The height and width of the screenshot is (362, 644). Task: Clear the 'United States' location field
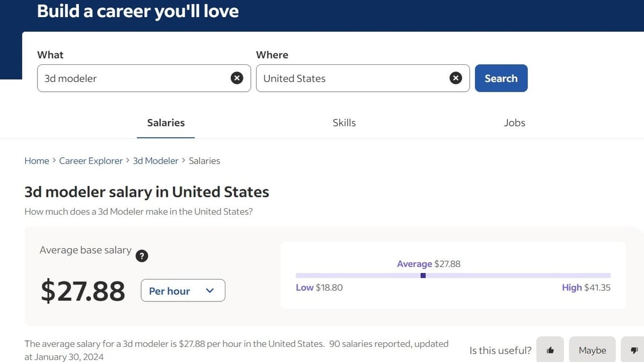456,78
